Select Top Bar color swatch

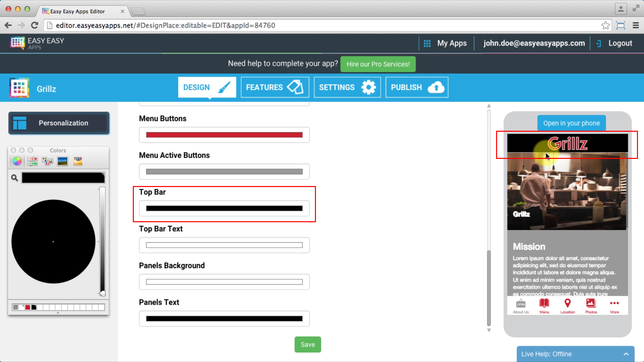pos(224,208)
